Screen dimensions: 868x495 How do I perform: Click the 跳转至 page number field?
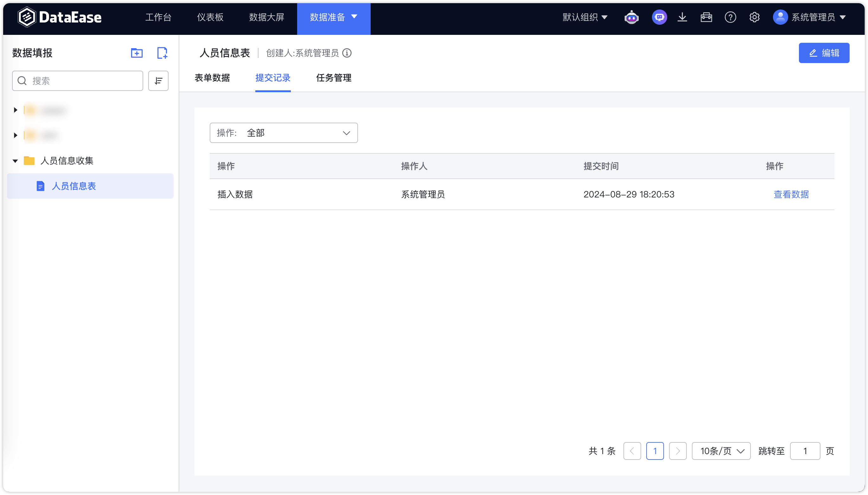point(805,451)
